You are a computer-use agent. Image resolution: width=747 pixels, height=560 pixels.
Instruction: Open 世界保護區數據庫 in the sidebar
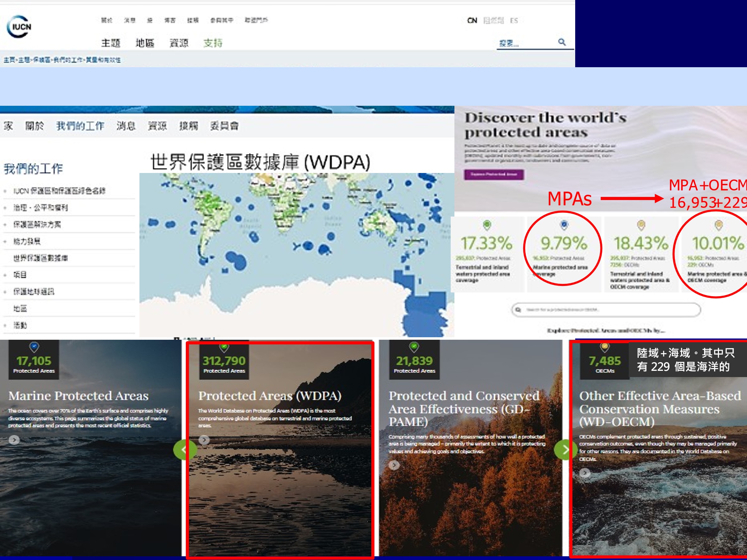click(40, 258)
